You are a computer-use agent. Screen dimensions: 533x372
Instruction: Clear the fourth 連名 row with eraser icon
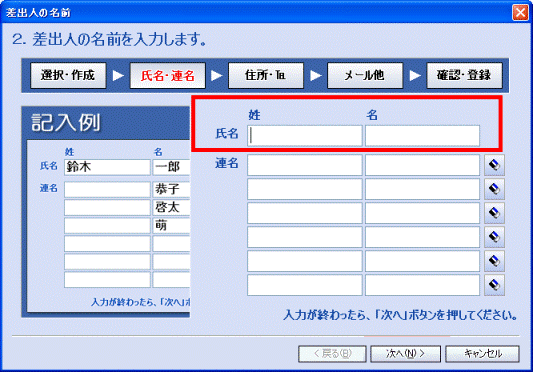coord(494,237)
